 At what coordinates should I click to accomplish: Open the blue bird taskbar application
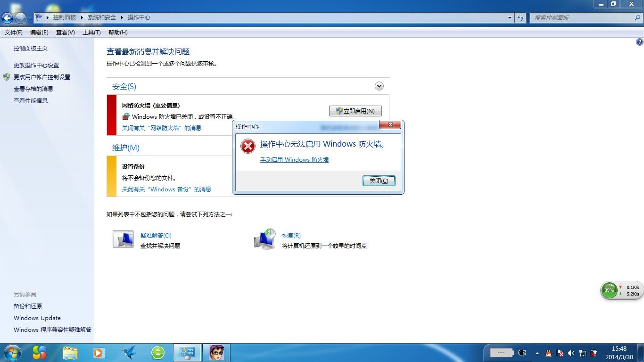[x=128, y=353]
